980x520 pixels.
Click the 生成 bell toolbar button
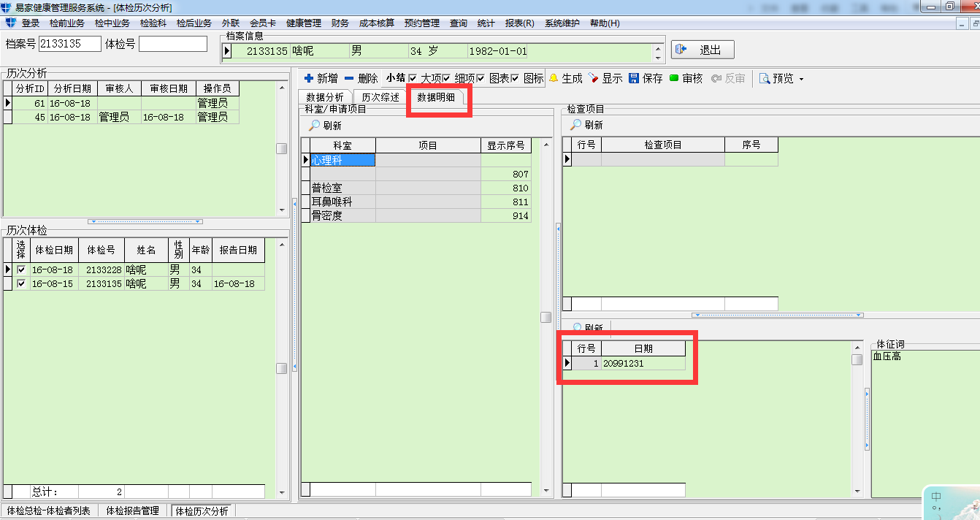point(566,78)
